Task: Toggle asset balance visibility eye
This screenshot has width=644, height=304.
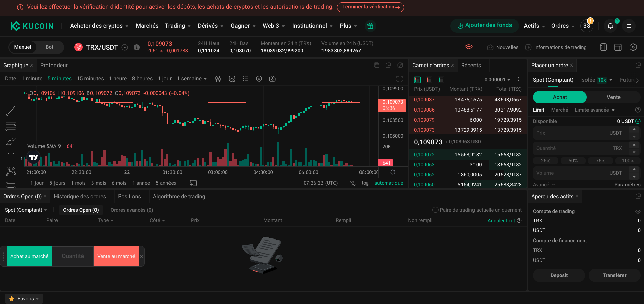Action: tap(638, 212)
